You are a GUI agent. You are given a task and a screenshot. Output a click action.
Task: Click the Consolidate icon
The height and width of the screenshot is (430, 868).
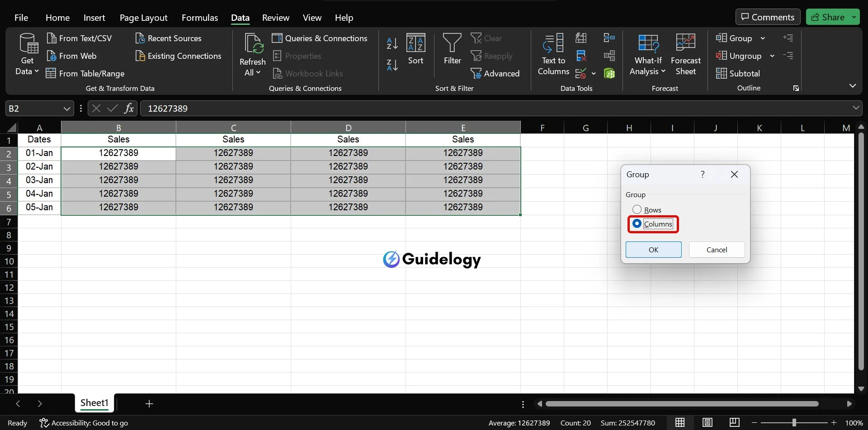point(609,38)
